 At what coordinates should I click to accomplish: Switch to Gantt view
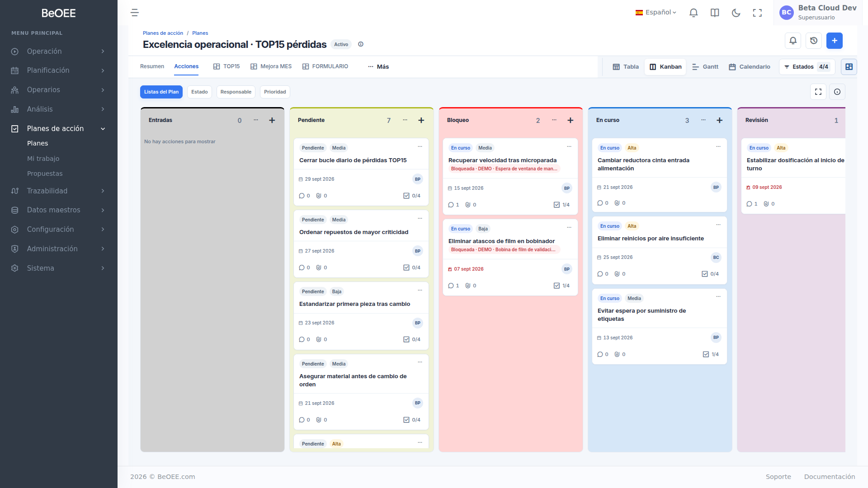[x=705, y=67]
